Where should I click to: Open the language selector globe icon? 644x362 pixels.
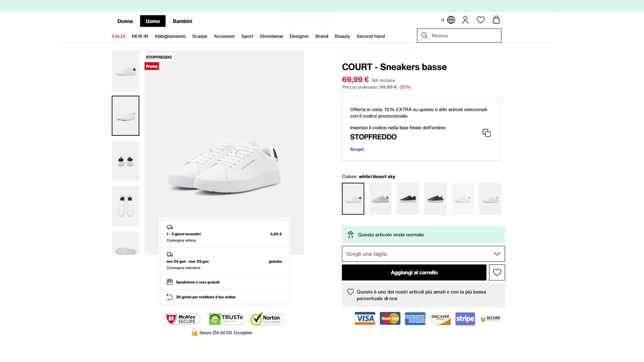(451, 20)
